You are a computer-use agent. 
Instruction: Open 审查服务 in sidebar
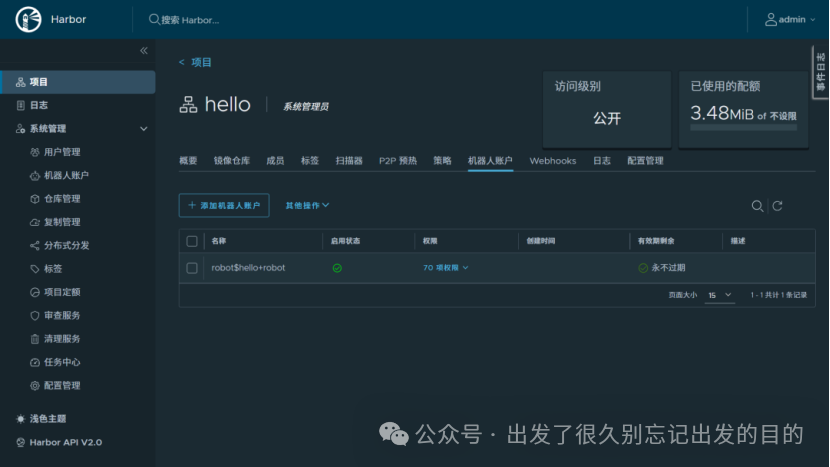pyautogui.click(x=62, y=315)
